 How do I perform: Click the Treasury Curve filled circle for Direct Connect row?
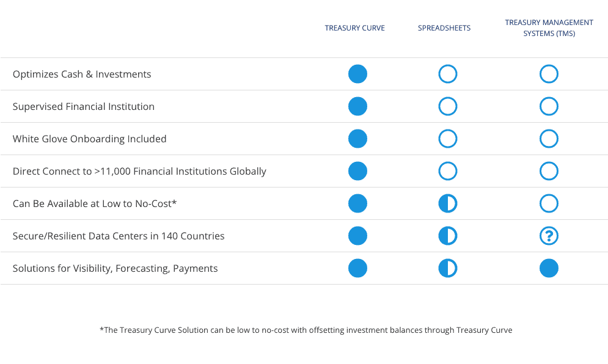click(357, 171)
